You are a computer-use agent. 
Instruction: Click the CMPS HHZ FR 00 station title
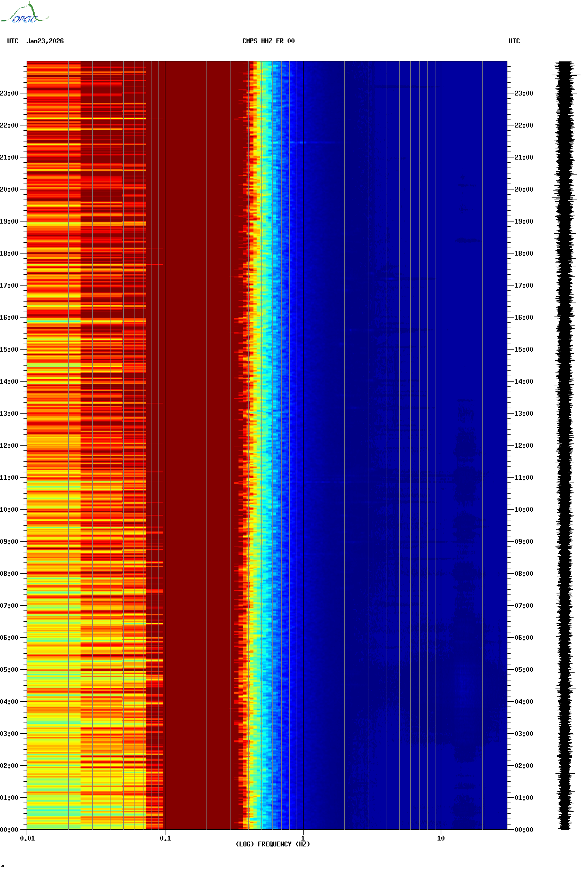click(268, 41)
